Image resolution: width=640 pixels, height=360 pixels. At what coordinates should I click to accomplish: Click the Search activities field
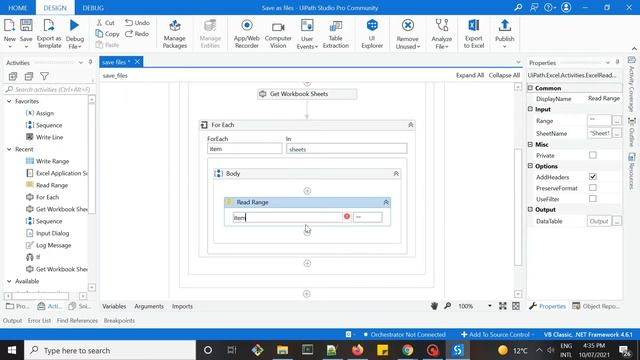[48, 89]
